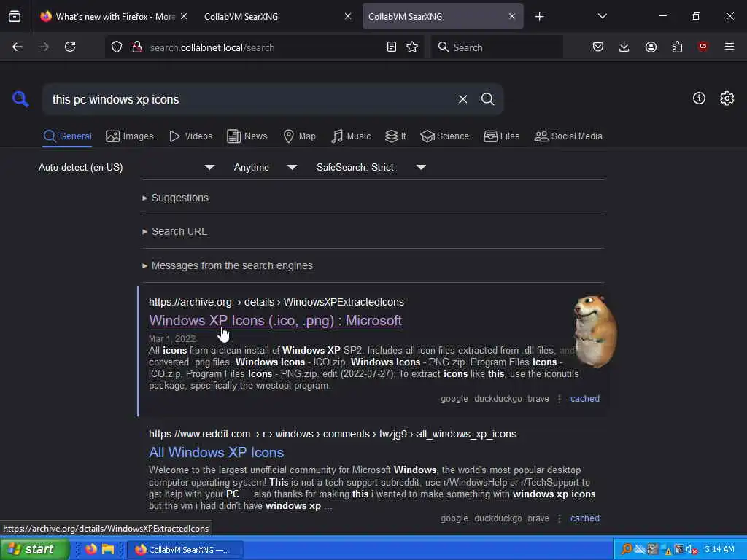List all tabs dropdown arrow
This screenshot has width=747, height=560.
[602, 17]
